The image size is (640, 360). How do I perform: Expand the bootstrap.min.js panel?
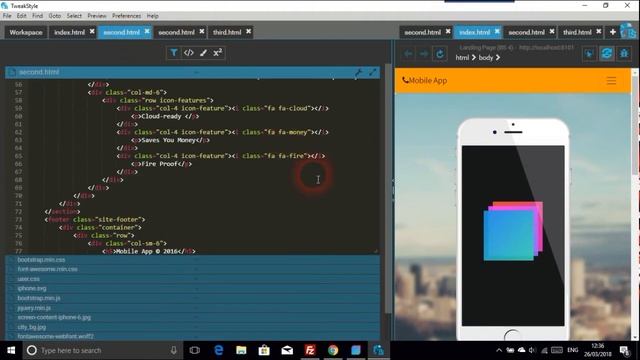193,298
